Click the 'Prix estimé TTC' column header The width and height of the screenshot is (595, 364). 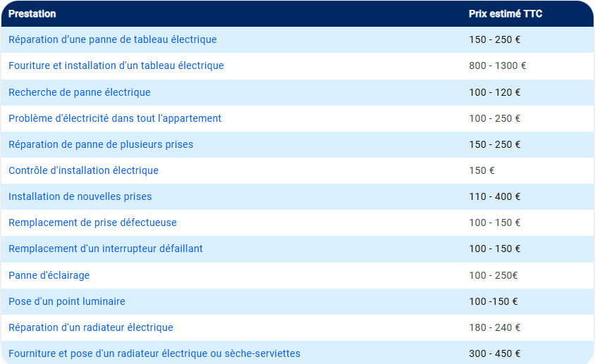point(505,13)
